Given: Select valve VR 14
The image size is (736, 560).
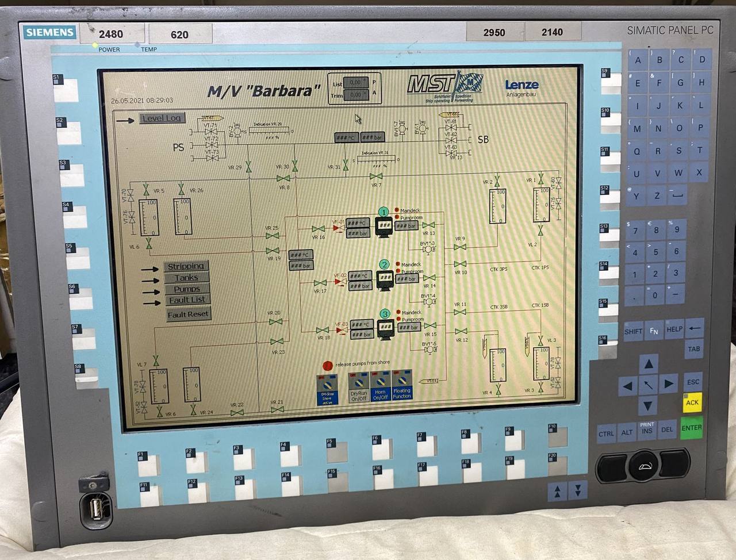Looking at the screenshot, I should click(x=430, y=278).
